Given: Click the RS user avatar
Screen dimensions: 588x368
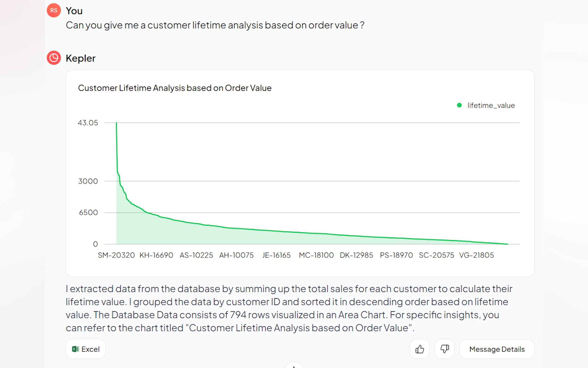Looking at the screenshot, I should (54, 10).
